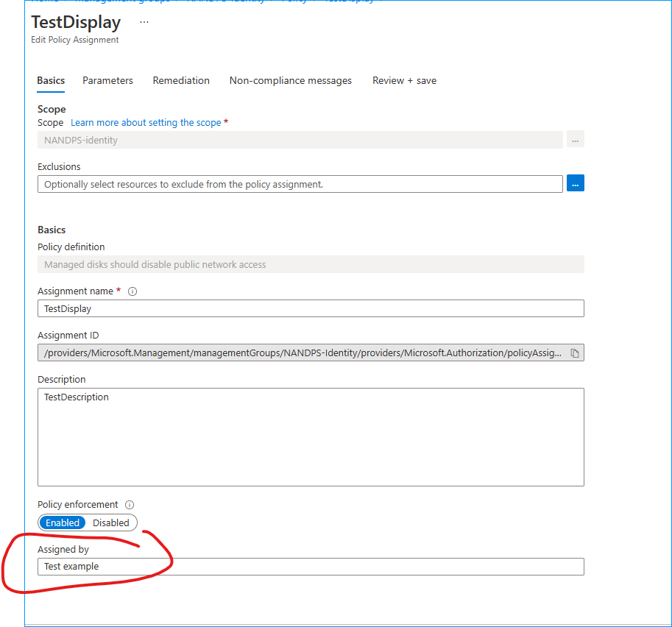Screen dimensions: 672x627
Task: Open the Exclusions resource selector
Action: 575,183
